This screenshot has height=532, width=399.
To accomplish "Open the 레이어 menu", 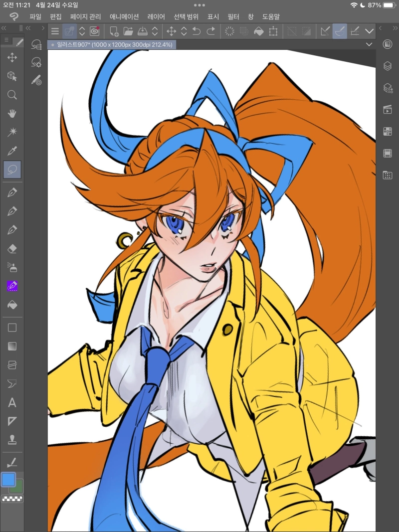I will pyautogui.click(x=156, y=16).
